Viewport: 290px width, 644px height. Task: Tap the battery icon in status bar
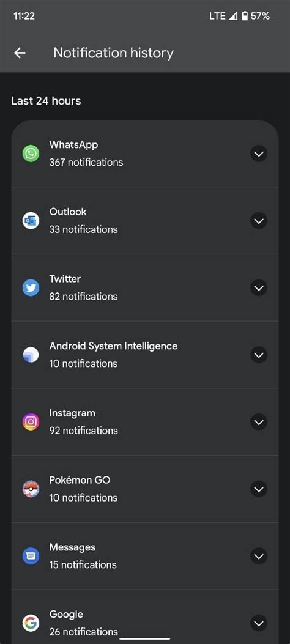(245, 16)
